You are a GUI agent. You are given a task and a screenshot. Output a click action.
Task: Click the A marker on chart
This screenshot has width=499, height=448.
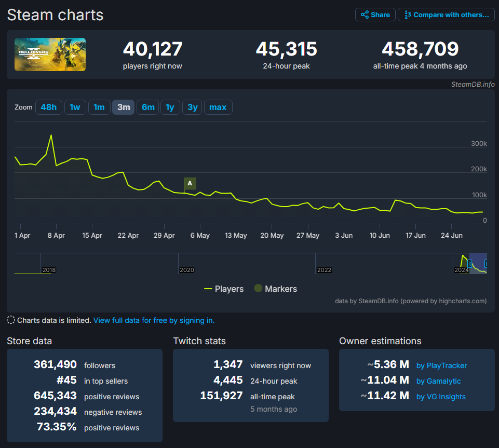[x=190, y=183]
